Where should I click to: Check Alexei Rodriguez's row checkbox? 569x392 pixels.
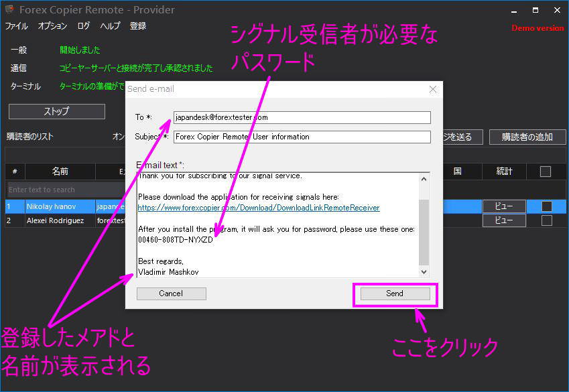click(544, 220)
